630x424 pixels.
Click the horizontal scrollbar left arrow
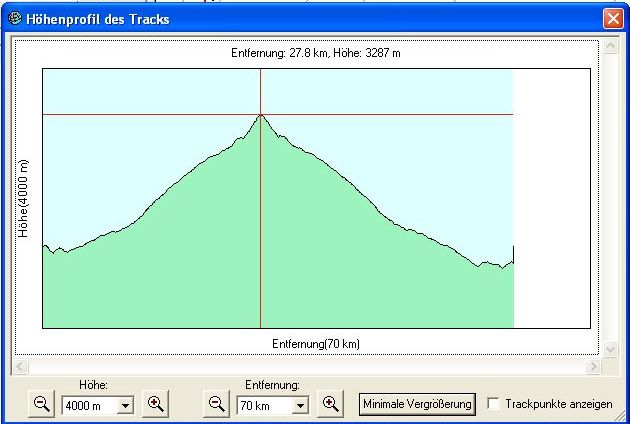18,367
